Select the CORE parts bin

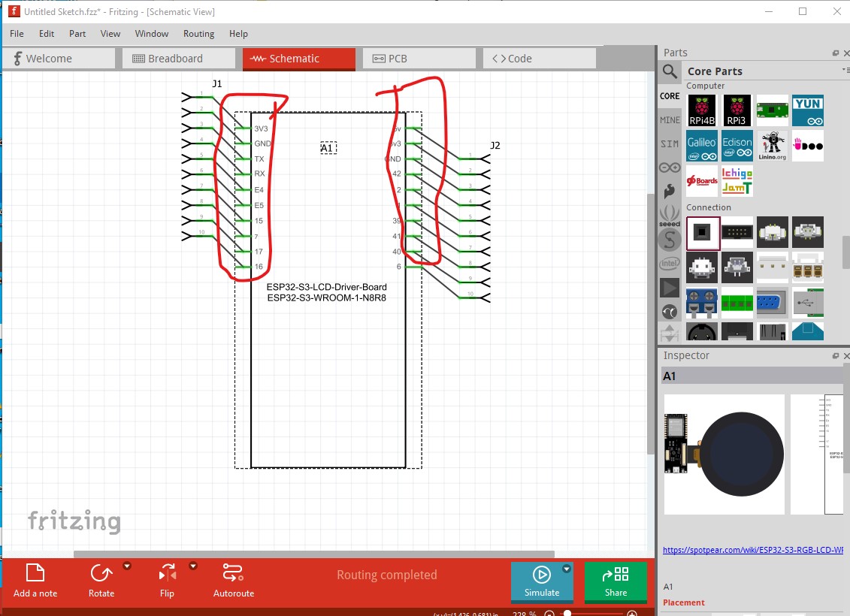click(x=670, y=96)
